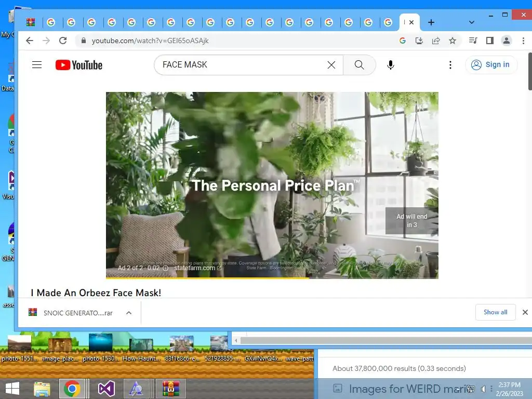The image size is (532, 399).
Task: Go to YouTube home via logo
Action: pos(79,65)
